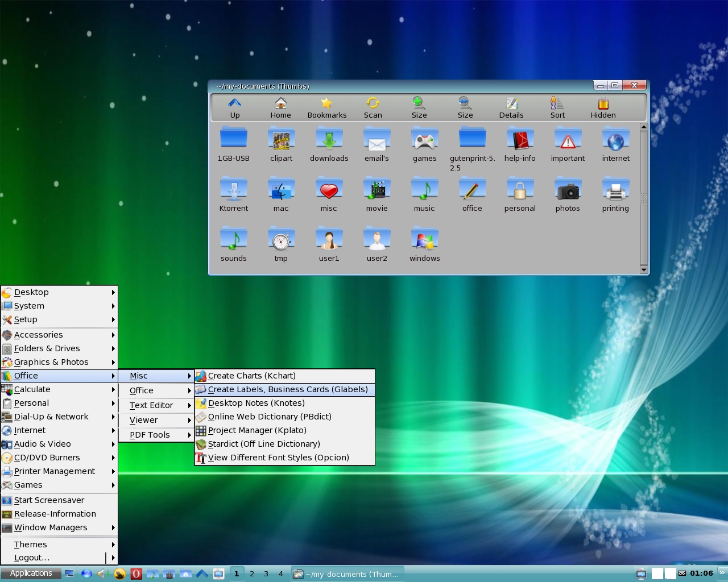Image resolution: width=728 pixels, height=582 pixels.
Task: Launch View Different Font Styles (Opcion)
Action: (x=284, y=458)
